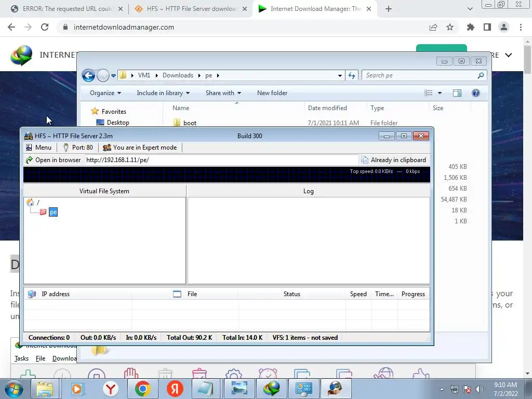The image size is (532, 399).
Task: Click the Status column header in HFS
Action: [292, 294]
